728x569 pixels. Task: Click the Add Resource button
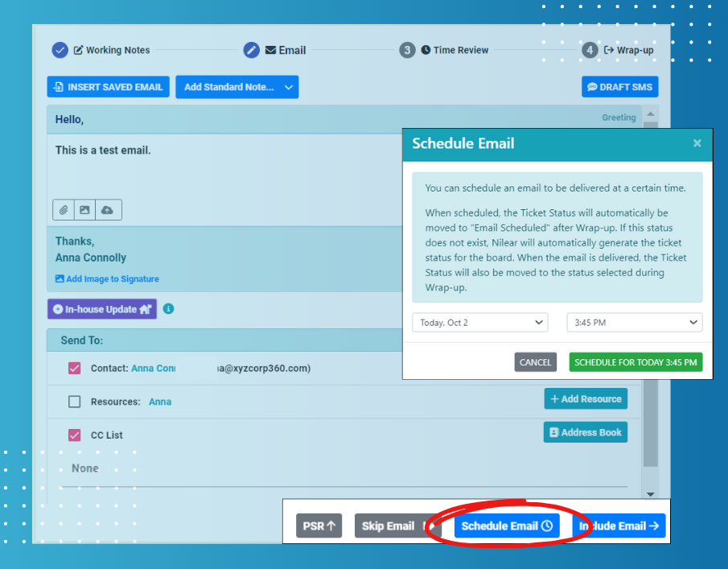(585, 399)
